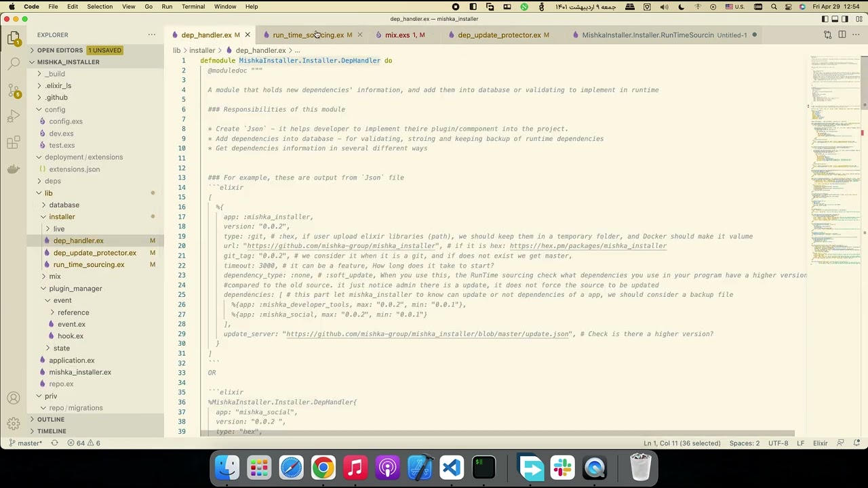Click Ln 1, Col 11 cursor position status

click(x=682, y=443)
